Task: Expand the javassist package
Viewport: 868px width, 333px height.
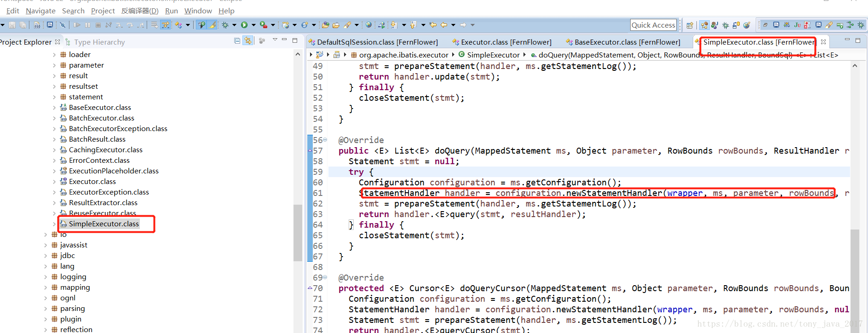Action: tap(46, 245)
